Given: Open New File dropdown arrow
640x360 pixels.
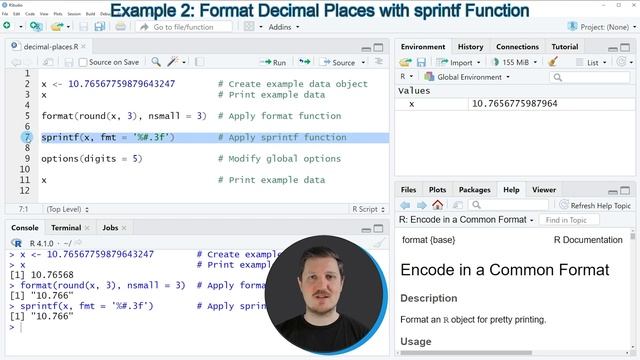Looking at the screenshot, I should (20, 27).
